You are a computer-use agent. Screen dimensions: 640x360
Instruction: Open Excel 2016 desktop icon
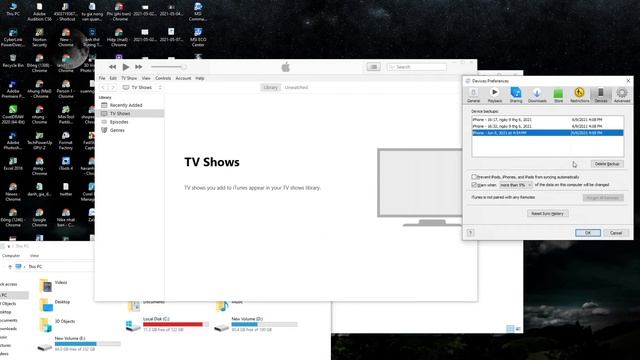click(x=13, y=163)
